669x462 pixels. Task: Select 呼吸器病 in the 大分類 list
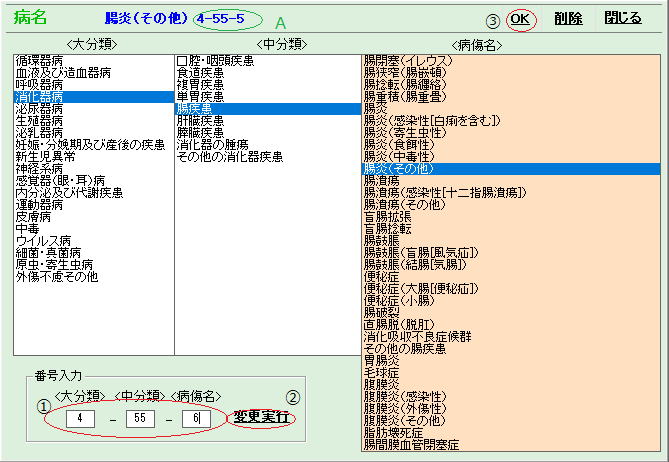point(38,85)
